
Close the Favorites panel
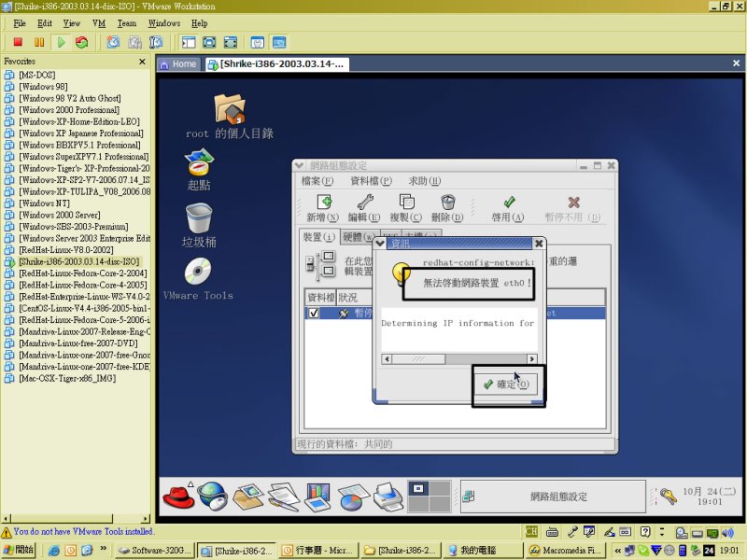pyautogui.click(x=142, y=62)
